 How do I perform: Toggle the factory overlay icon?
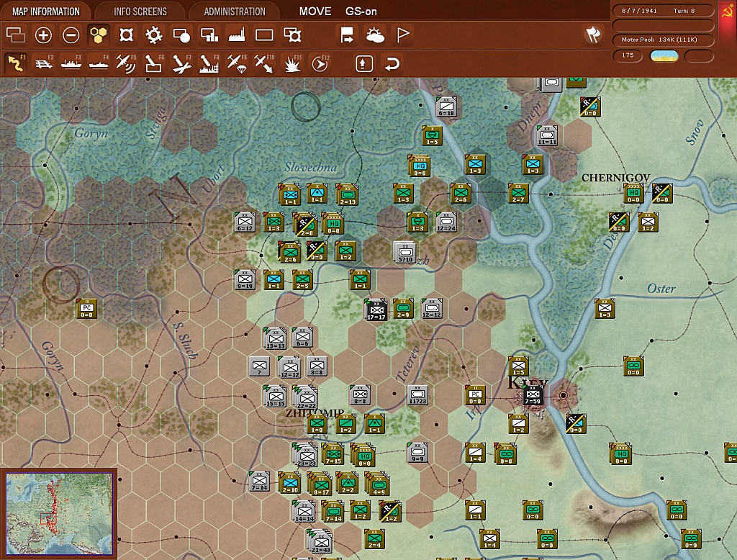coord(236,35)
